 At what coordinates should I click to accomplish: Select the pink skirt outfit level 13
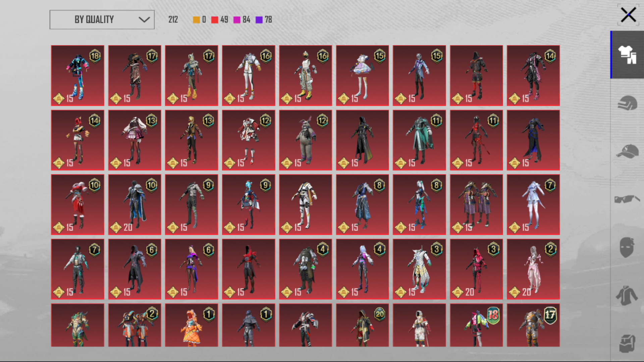point(135,140)
